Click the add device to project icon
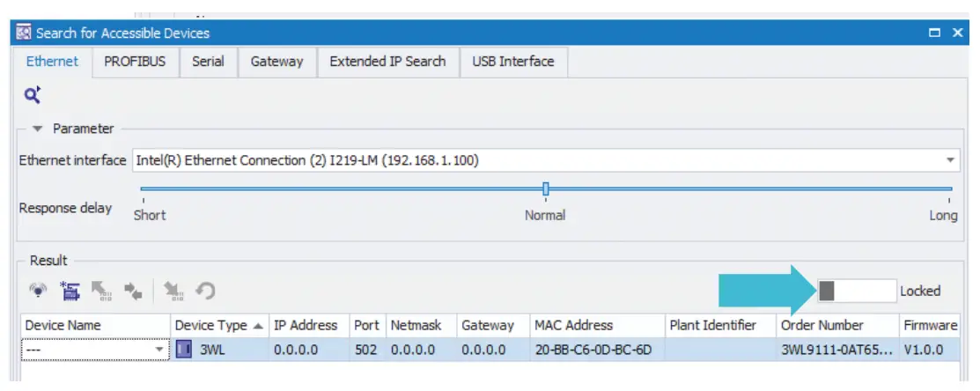 pyautogui.click(x=70, y=291)
